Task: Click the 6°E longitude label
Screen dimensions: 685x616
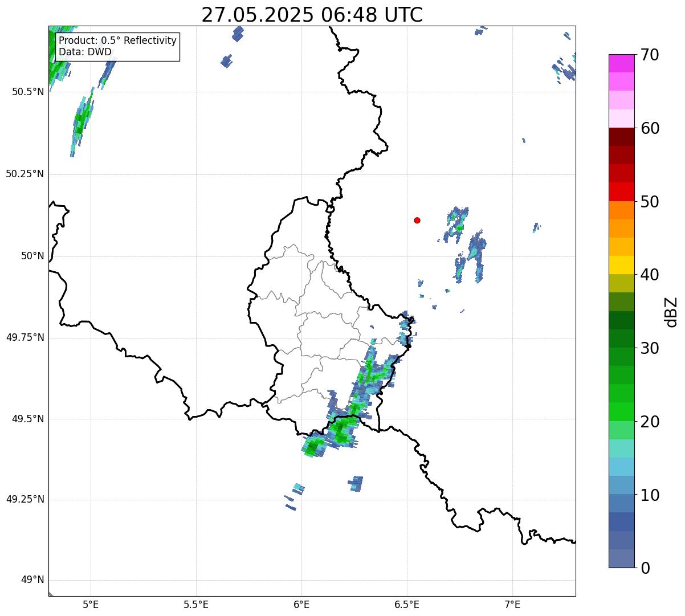Action: point(301,604)
